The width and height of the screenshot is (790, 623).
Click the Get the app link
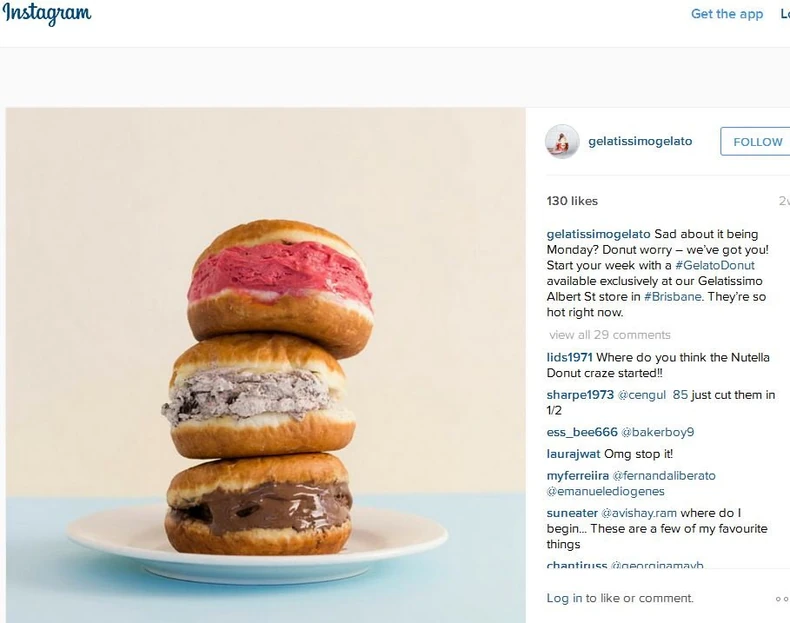coord(727,14)
